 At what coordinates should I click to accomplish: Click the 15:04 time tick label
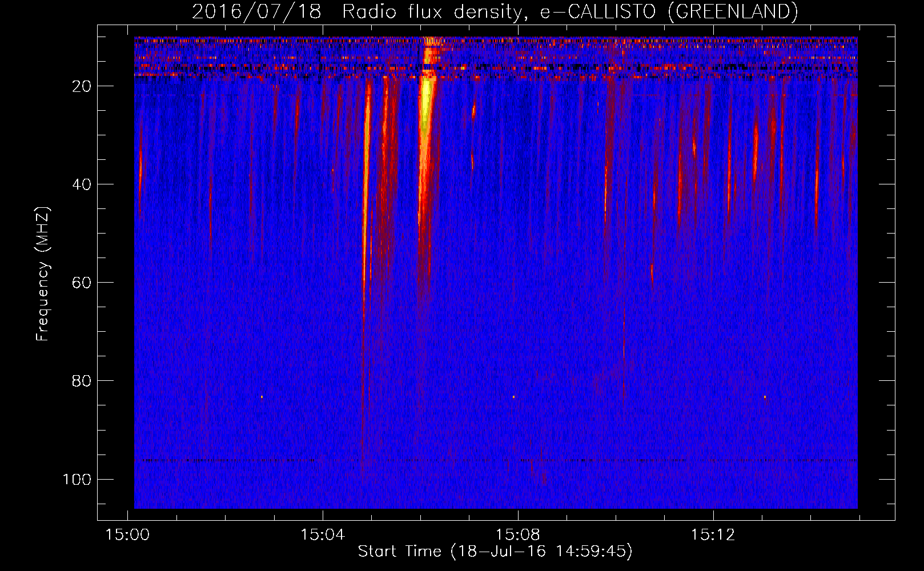click(x=323, y=535)
